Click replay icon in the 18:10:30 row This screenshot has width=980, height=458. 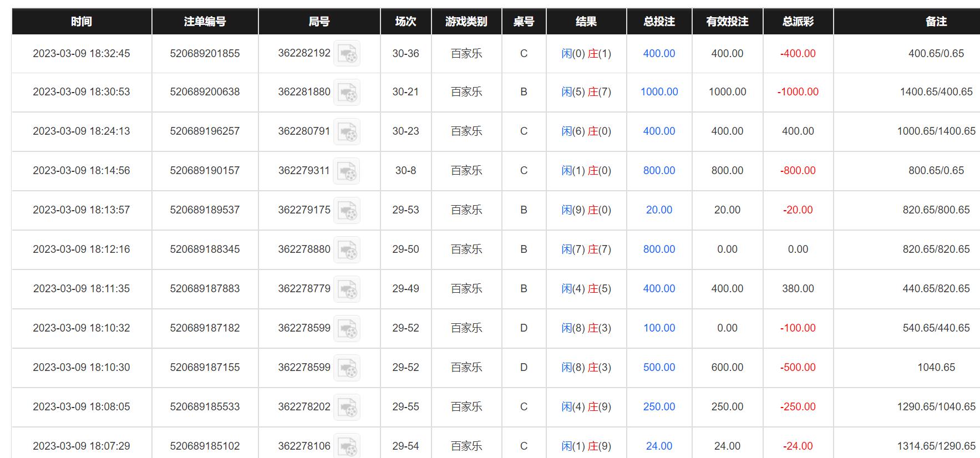347,368
